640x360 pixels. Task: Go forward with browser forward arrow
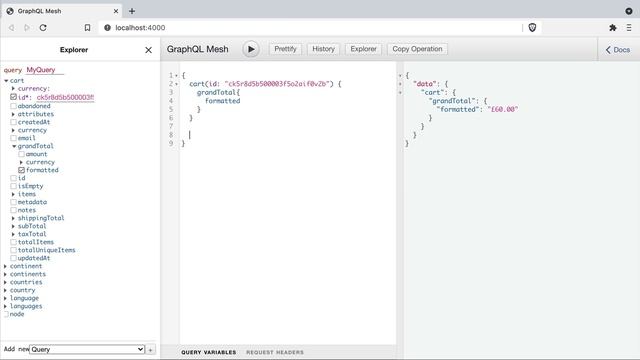coord(27,28)
